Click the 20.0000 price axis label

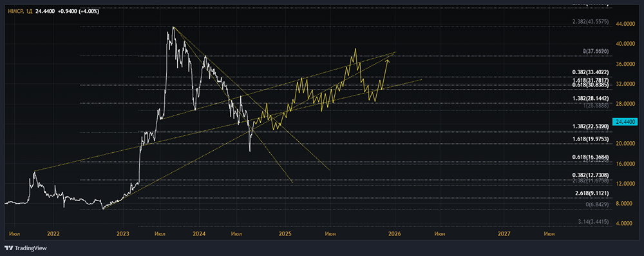pos(626,144)
